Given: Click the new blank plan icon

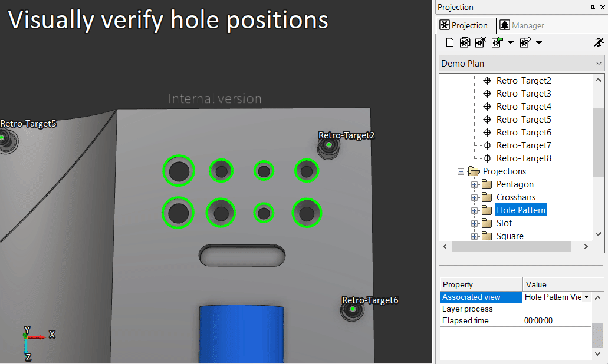Looking at the screenshot, I should (x=450, y=42).
